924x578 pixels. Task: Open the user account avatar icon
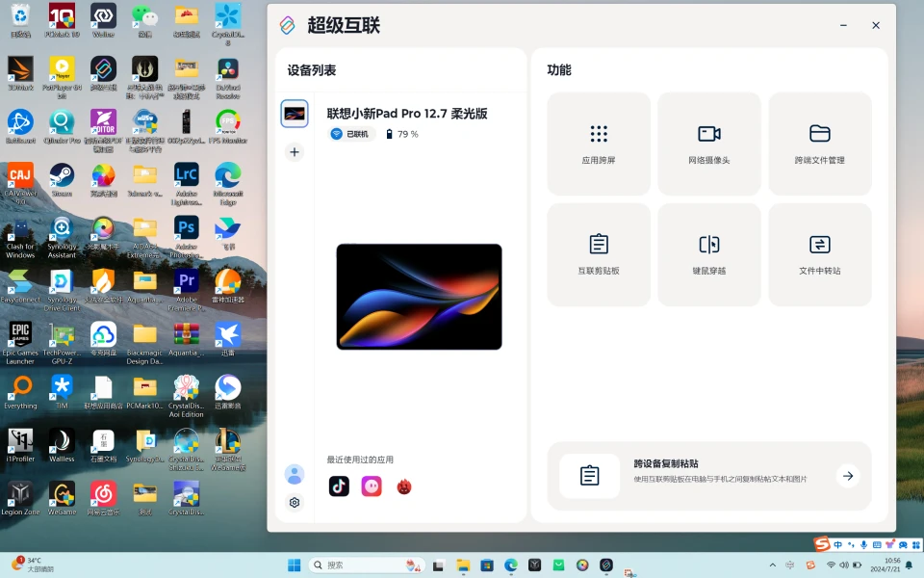(295, 474)
